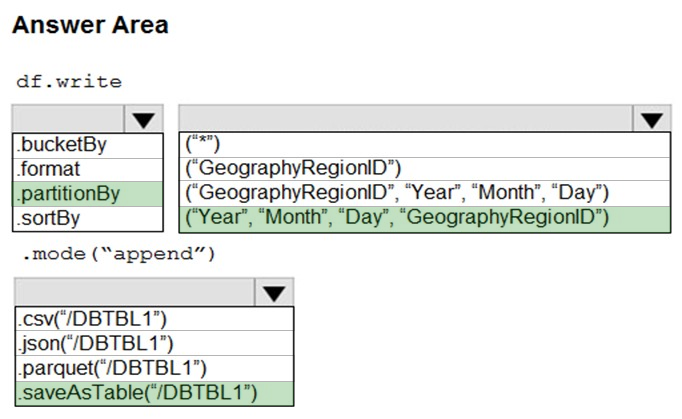Screen dimensions: 682x419
Task: Click the empty save method dropdown field
Action: pyautogui.click(x=135, y=292)
